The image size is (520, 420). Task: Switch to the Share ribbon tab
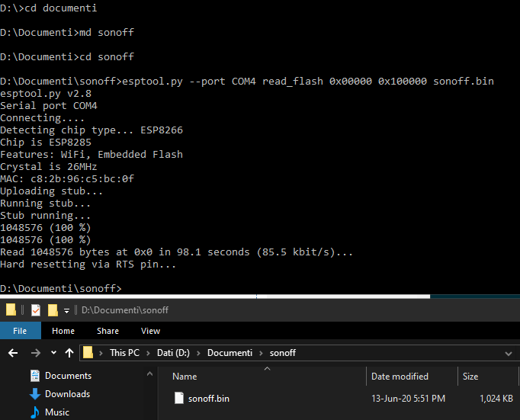click(x=108, y=331)
